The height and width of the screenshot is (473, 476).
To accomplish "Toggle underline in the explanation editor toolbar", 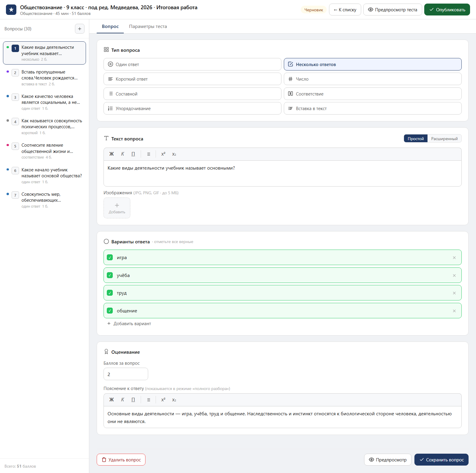I will [x=133, y=400].
